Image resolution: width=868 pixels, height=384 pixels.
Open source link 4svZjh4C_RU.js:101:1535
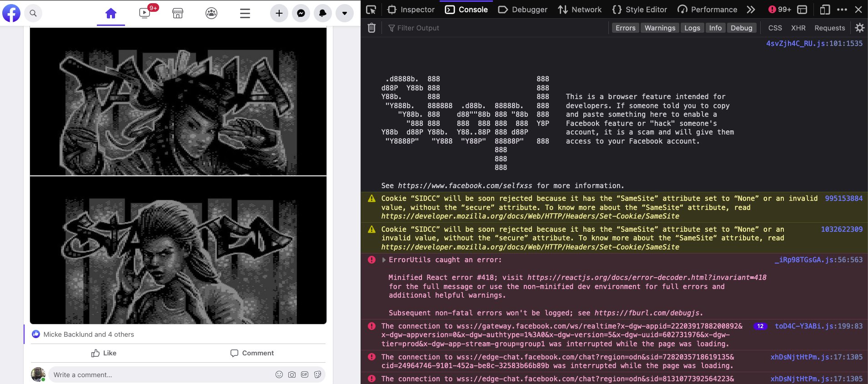[814, 44]
